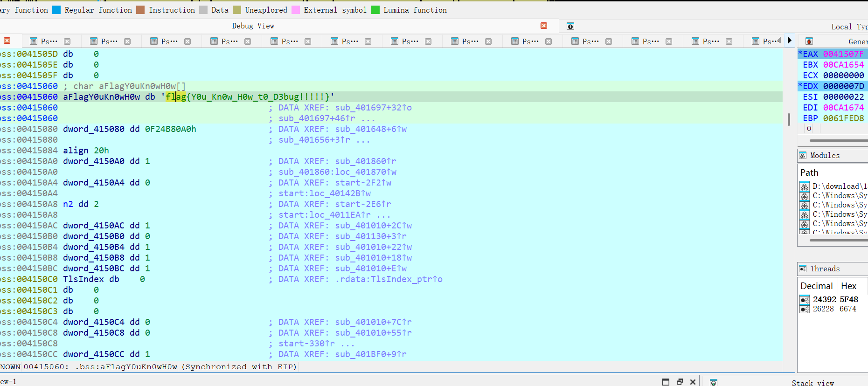Sort threads by Hex column
The height and width of the screenshot is (386, 868).
click(x=848, y=286)
